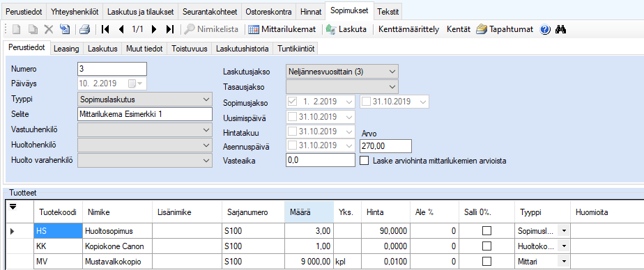Screen dimensions: 644x270
Task: Jump to the first record
Action: pos(105,29)
